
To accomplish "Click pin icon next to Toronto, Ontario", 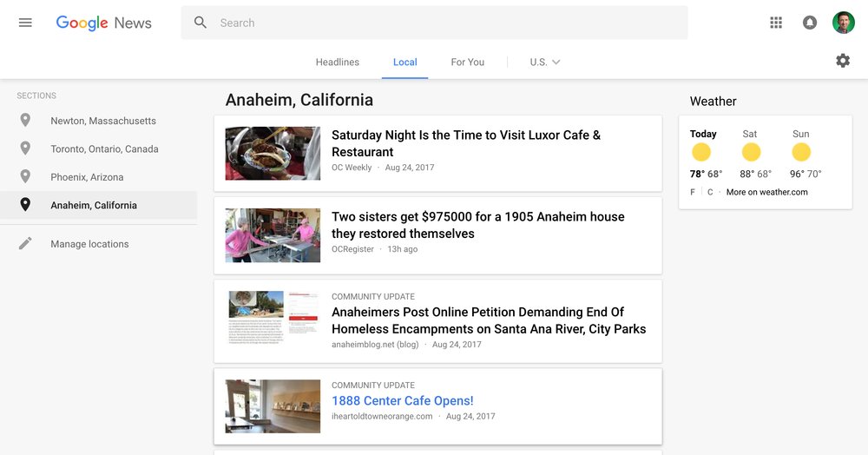I will point(25,148).
